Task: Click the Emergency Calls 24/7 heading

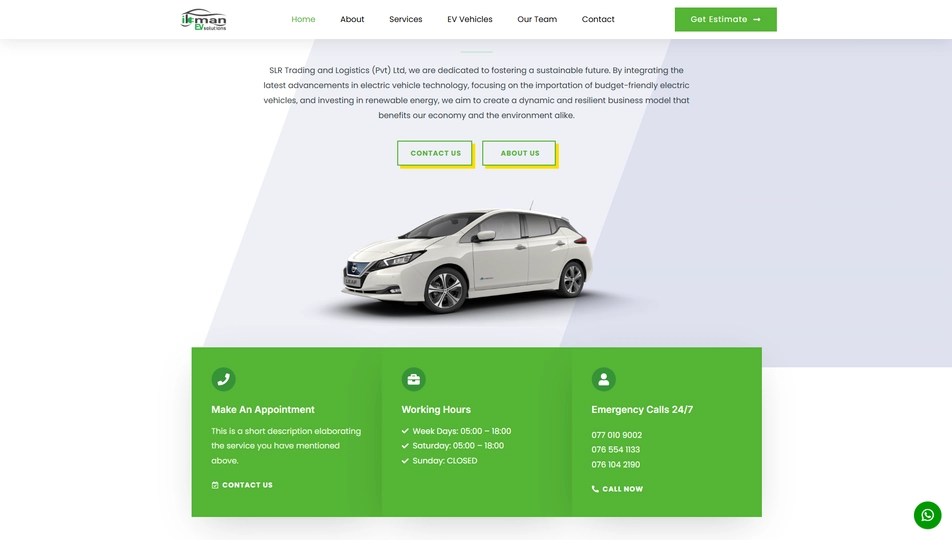Action: [642, 409]
